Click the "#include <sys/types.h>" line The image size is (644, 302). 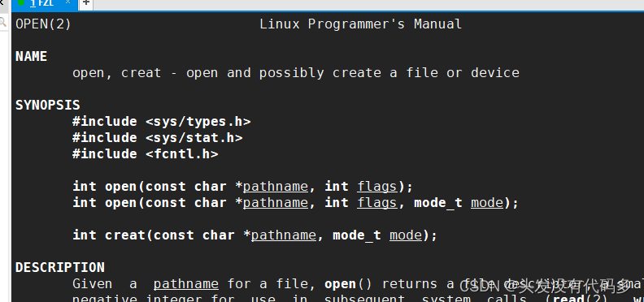(x=162, y=122)
